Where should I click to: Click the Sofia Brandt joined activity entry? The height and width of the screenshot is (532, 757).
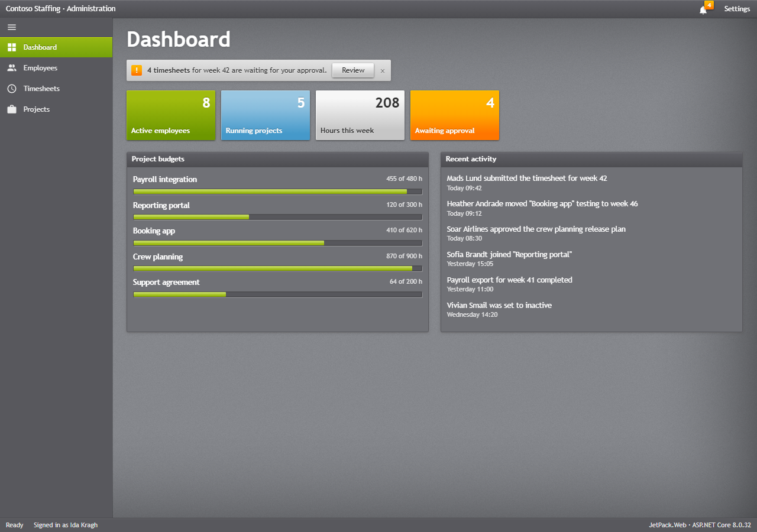pyautogui.click(x=509, y=259)
